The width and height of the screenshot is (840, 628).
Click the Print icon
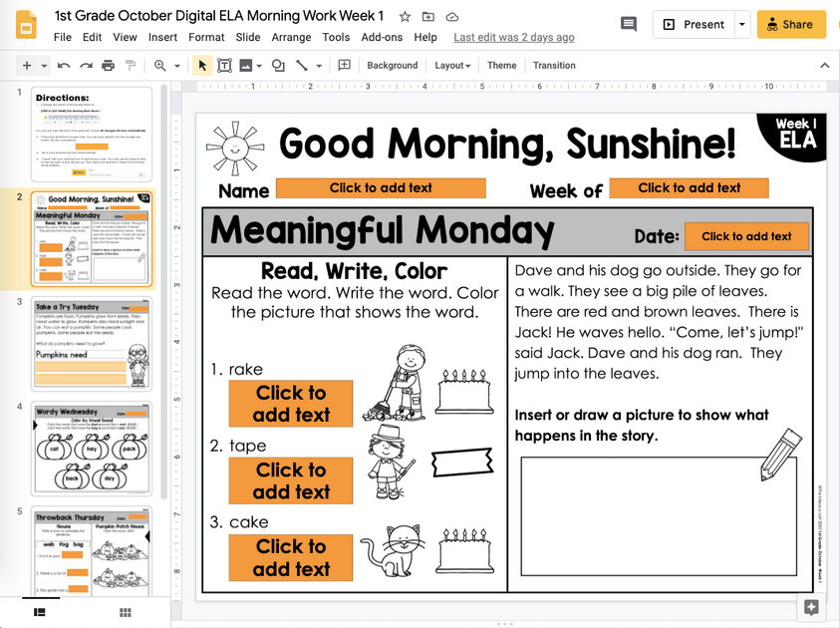[109, 65]
